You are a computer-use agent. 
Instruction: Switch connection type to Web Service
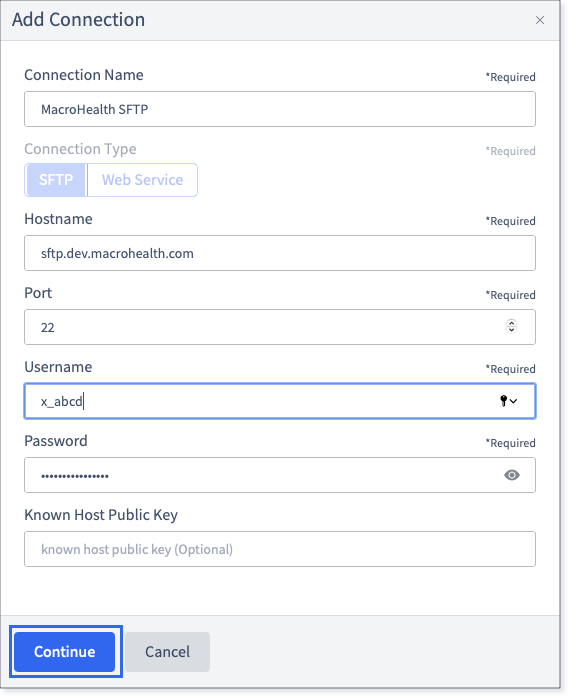pyautogui.click(x=142, y=180)
